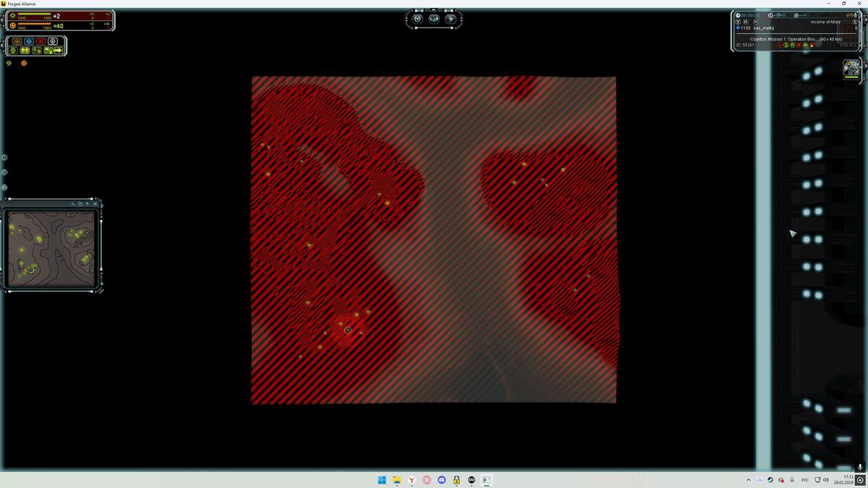Collapse the economy panel using left edge tab
Viewport: 868px width, 488px height.
[2, 20]
